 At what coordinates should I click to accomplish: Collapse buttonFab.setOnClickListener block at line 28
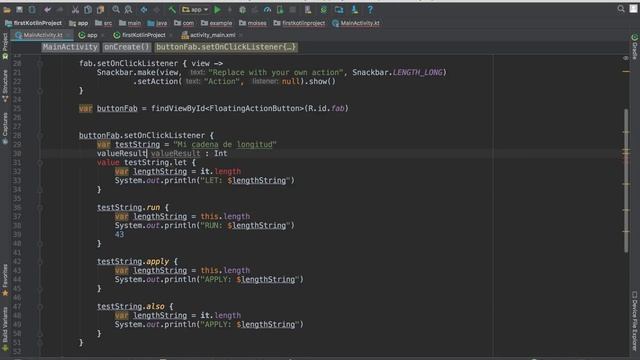click(x=40, y=135)
